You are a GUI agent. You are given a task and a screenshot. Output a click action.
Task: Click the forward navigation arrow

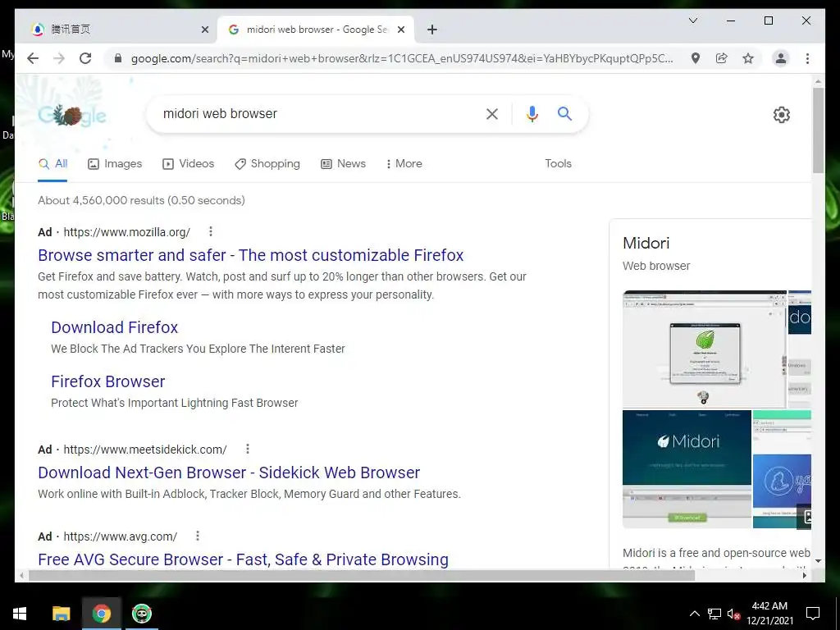(x=59, y=58)
